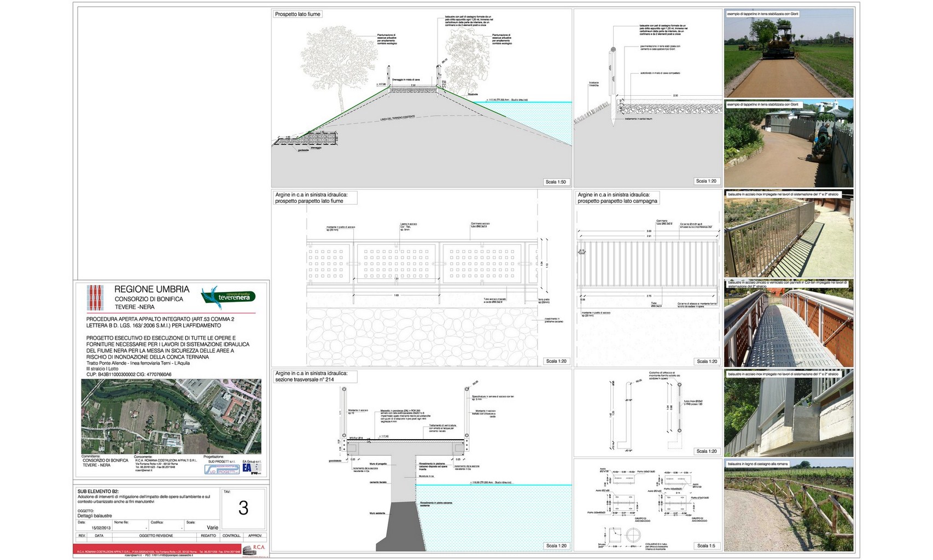Image resolution: width=933 pixels, height=560 pixels.
Task: Click 'Scala 1:20' under lato campagna parapet drawing
Action: click(x=707, y=361)
